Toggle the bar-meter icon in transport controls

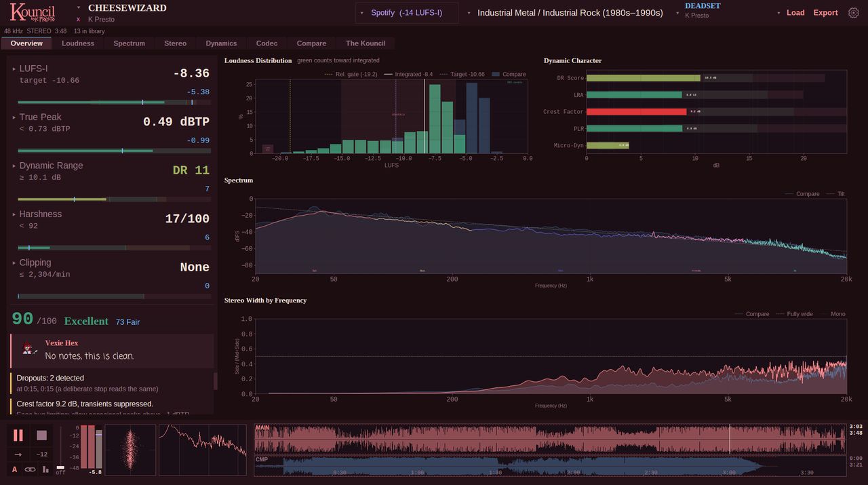[x=45, y=469]
